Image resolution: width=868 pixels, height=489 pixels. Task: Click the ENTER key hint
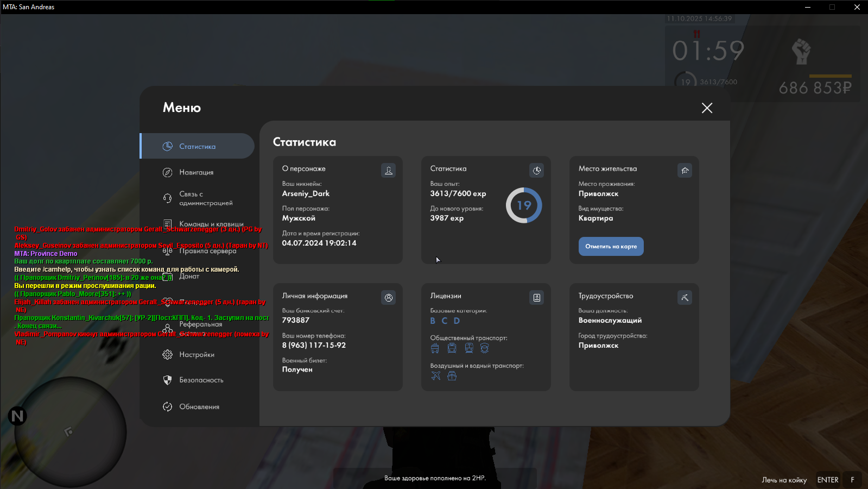(x=828, y=480)
